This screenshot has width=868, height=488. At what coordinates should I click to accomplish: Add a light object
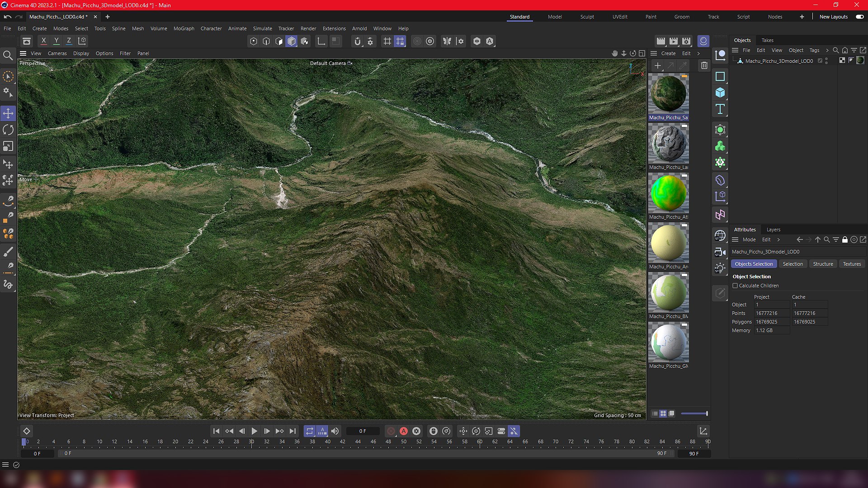[x=720, y=268]
